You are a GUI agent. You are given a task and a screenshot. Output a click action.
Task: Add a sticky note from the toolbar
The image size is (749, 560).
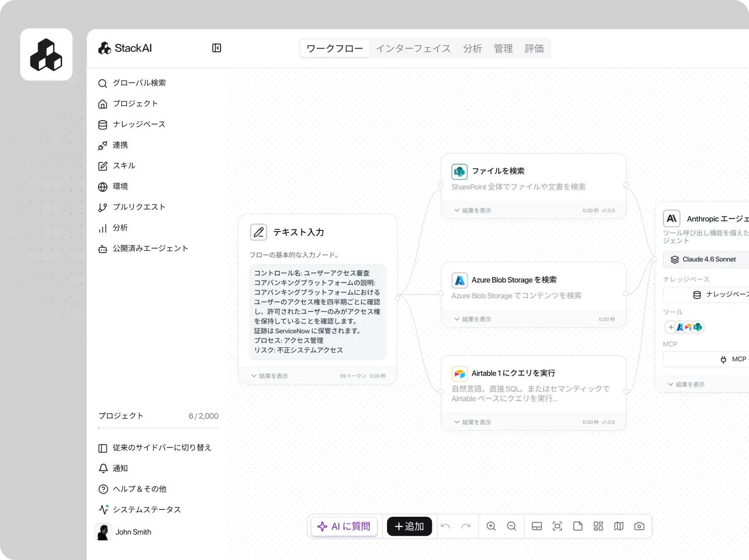[x=578, y=526]
